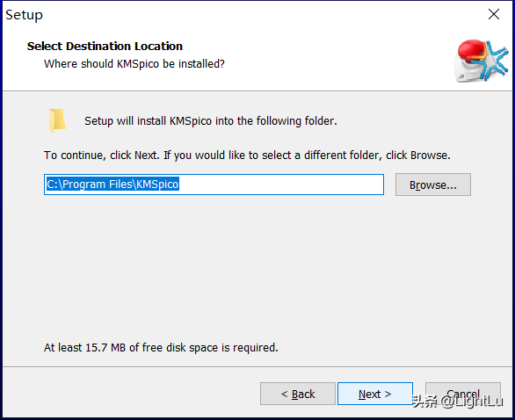Screen dimensions: 515x420
Task: Click the 15.7 MB free disk space notice
Action: (161, 347)
